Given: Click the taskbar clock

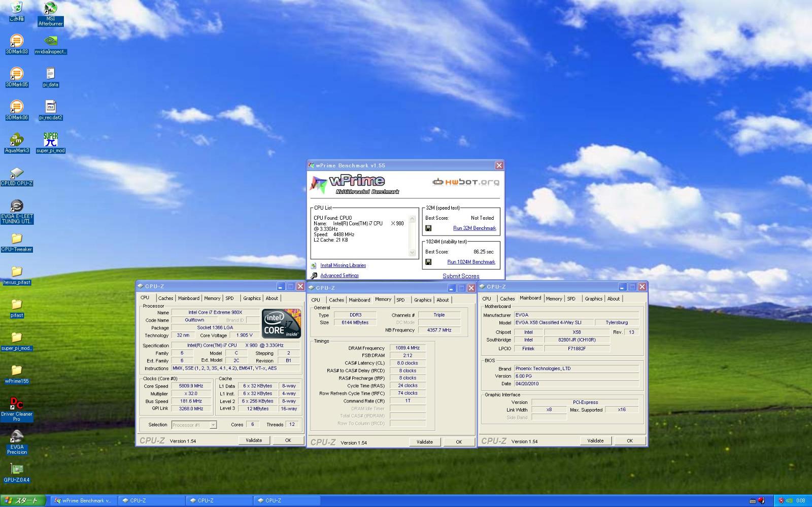Looking at the screenshot, I should coord(801,501).
